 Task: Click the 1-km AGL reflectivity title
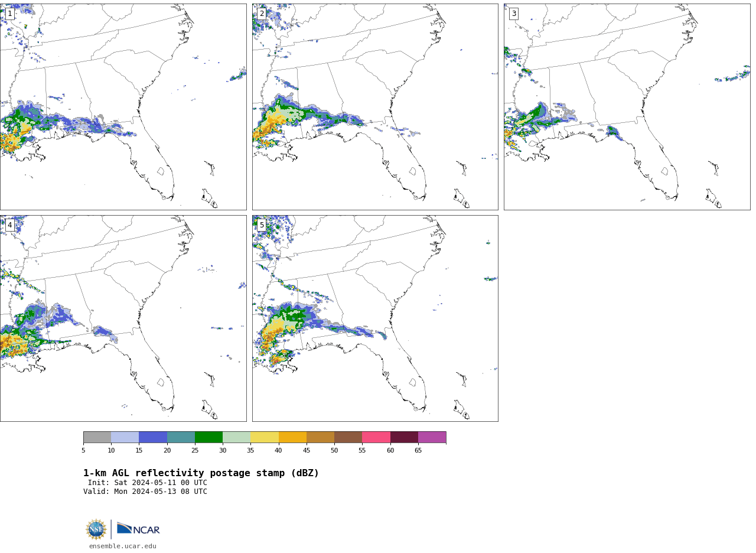click(x=201, y=473)
